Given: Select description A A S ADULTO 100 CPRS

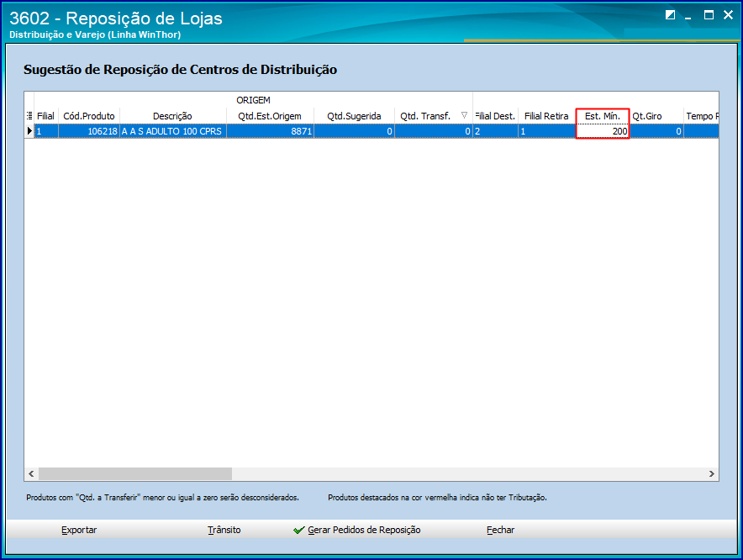Looking at the screenshot, I should click(x=173, y=131).
